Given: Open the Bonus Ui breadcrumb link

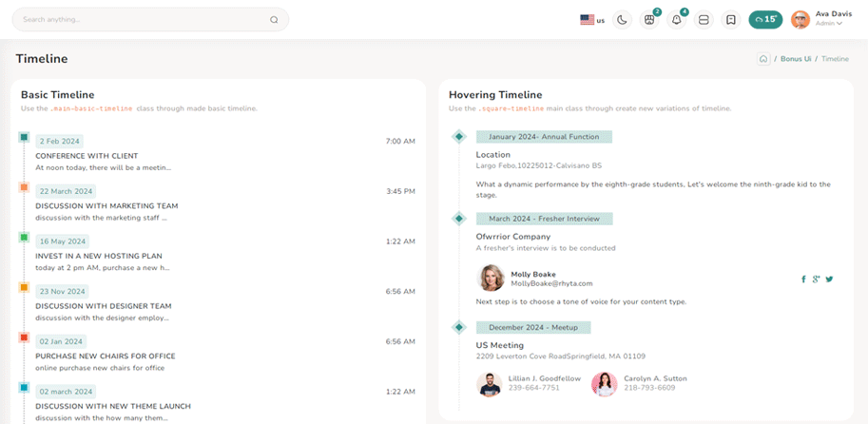Looking at the screenshot, I should (796, 59).
